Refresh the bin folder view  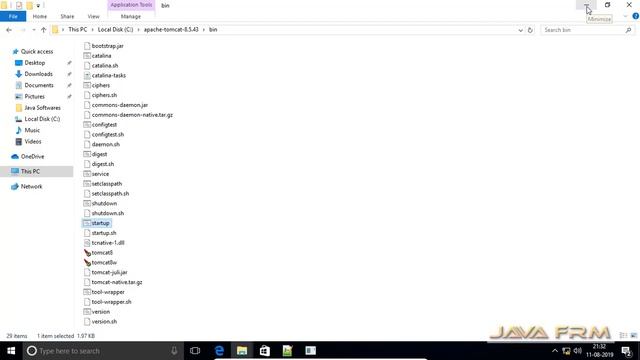pos(530,30)
